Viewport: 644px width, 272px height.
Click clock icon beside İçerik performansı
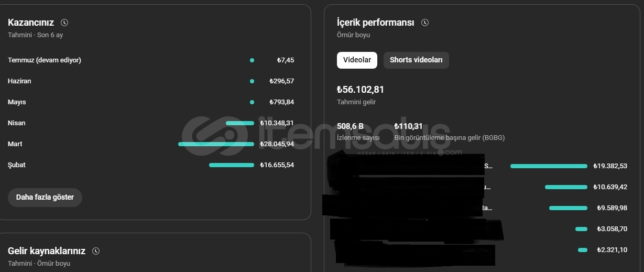425,23
